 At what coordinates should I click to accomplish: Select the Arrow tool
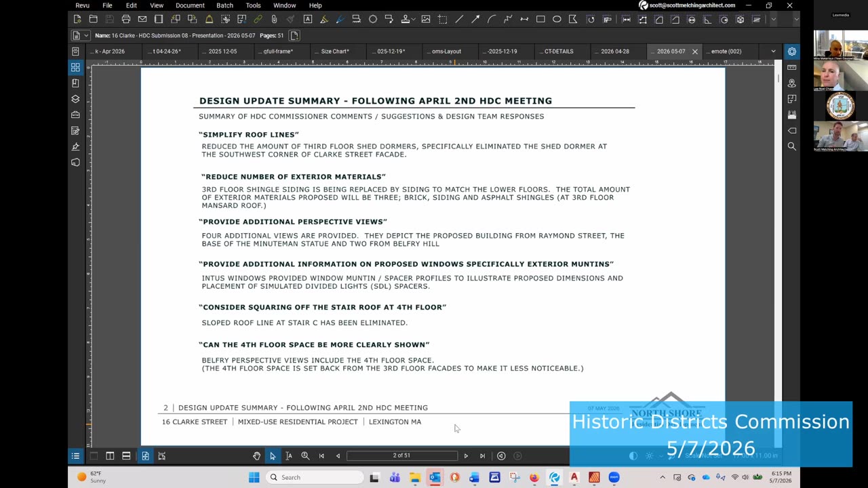[475, 19]
